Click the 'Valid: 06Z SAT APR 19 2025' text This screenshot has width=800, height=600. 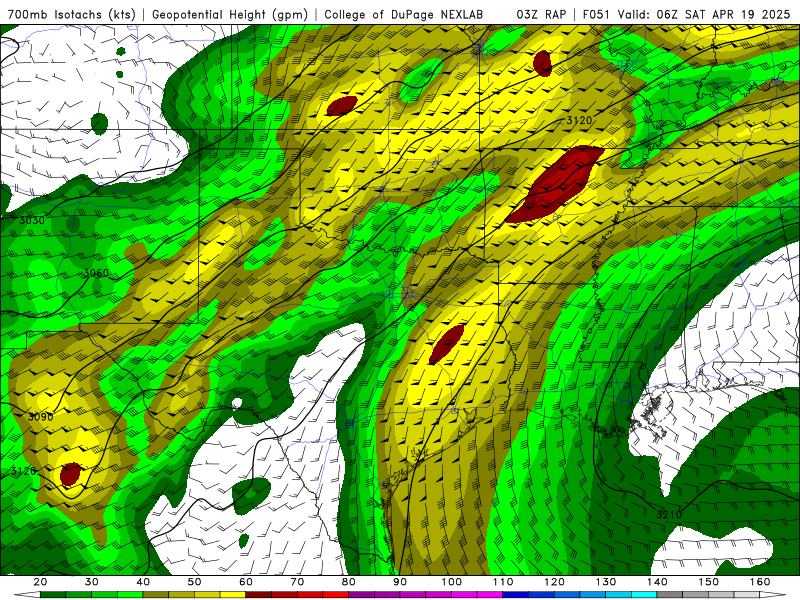704,14
